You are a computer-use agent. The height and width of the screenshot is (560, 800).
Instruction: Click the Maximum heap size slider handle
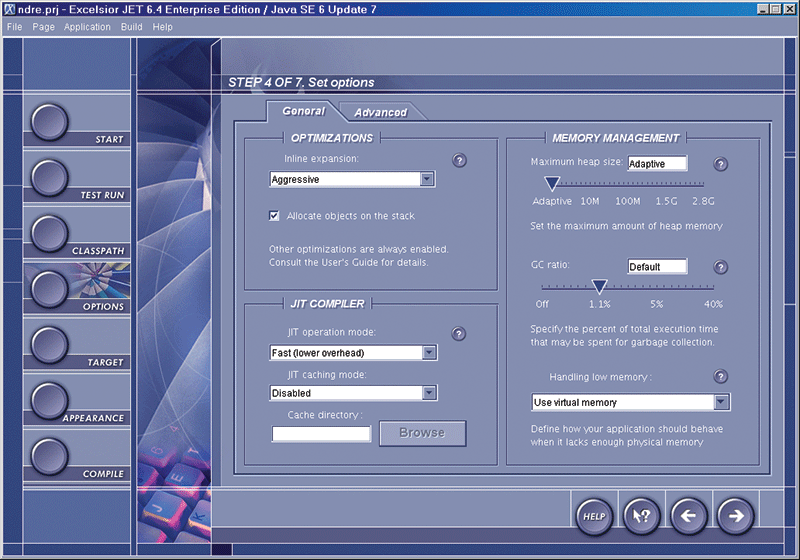click(551, 183)
